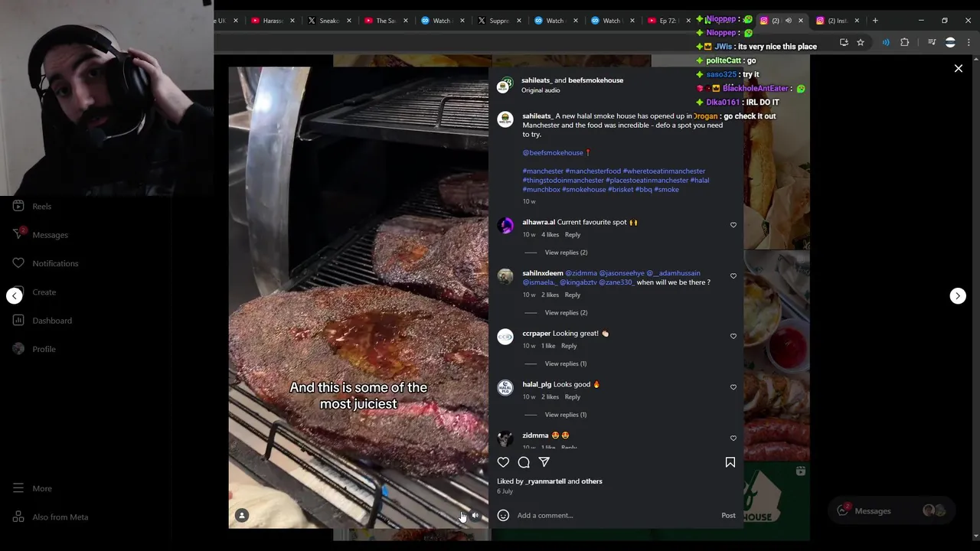Like sahilnxdeem's comment

point(733,276)
